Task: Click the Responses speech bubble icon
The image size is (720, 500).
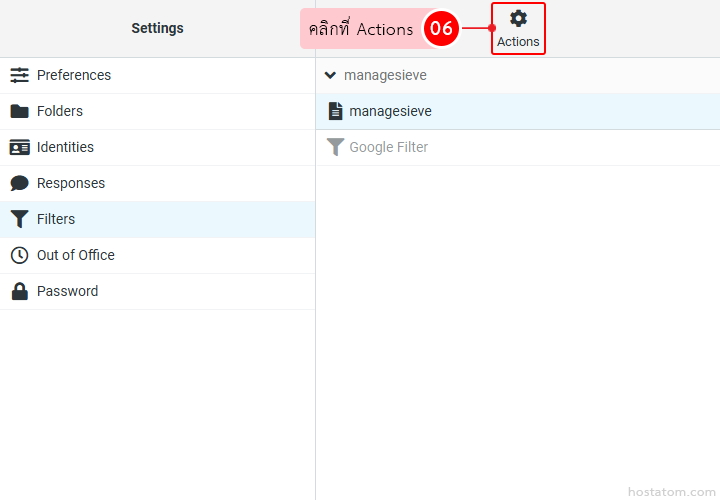Action: [x=19, y=183]
